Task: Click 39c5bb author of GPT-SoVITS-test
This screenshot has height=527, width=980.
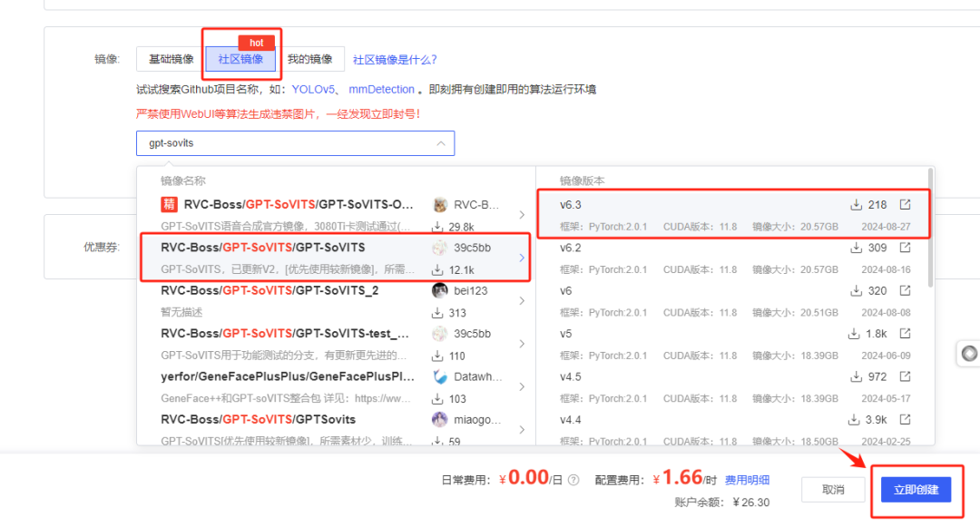Action: (x=472, y=334)
